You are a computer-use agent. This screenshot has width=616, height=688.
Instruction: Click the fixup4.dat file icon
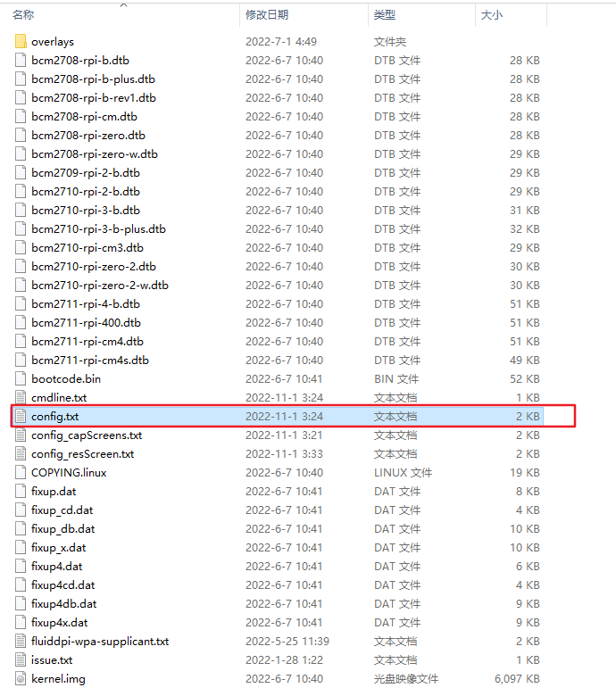pyautogui.click(x=21, y=567)
